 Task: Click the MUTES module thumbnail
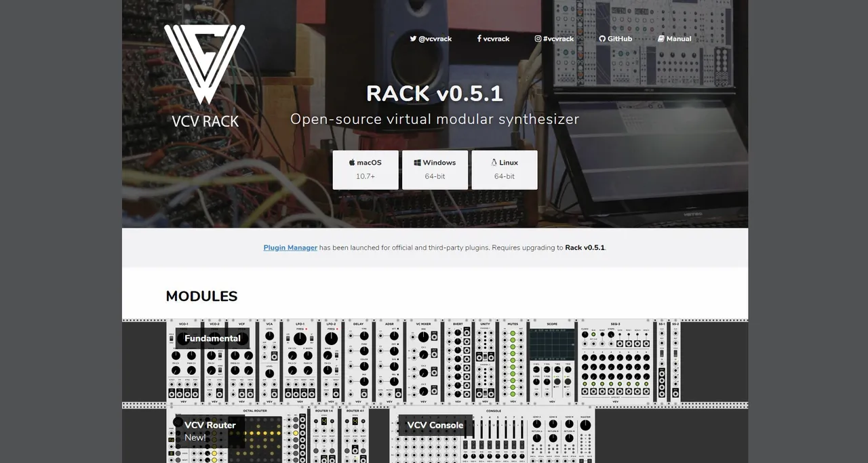point(513,361)
